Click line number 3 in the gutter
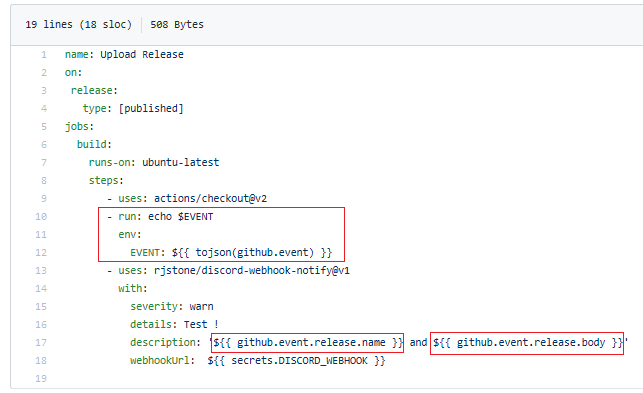This screenshot has height=393, width=643. click(x=44, y=91)
